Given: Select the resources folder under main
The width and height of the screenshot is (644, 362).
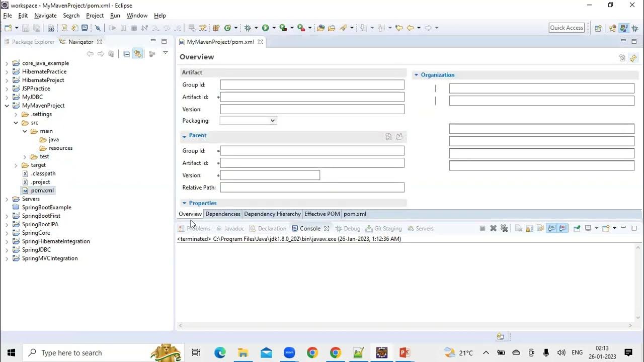Looking at the screenshot, I should [60, 148].
